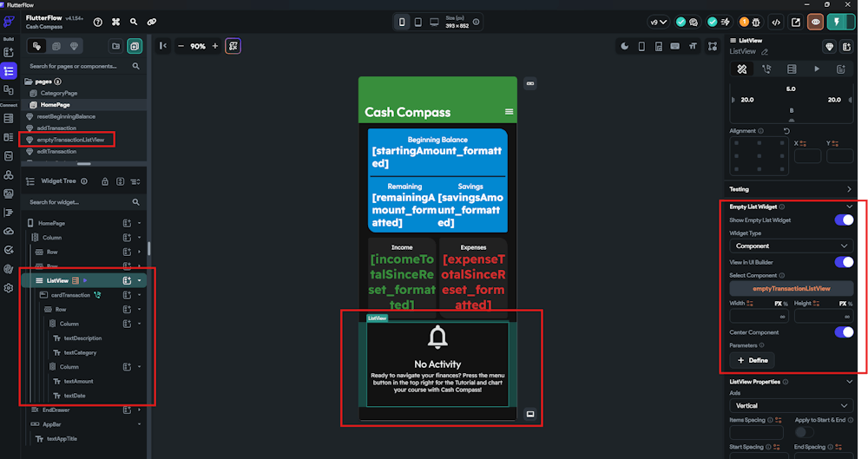Switch canvas to desktop device icon
The image size is (868, 459).
pyautogui.click(x=435, y=23)
